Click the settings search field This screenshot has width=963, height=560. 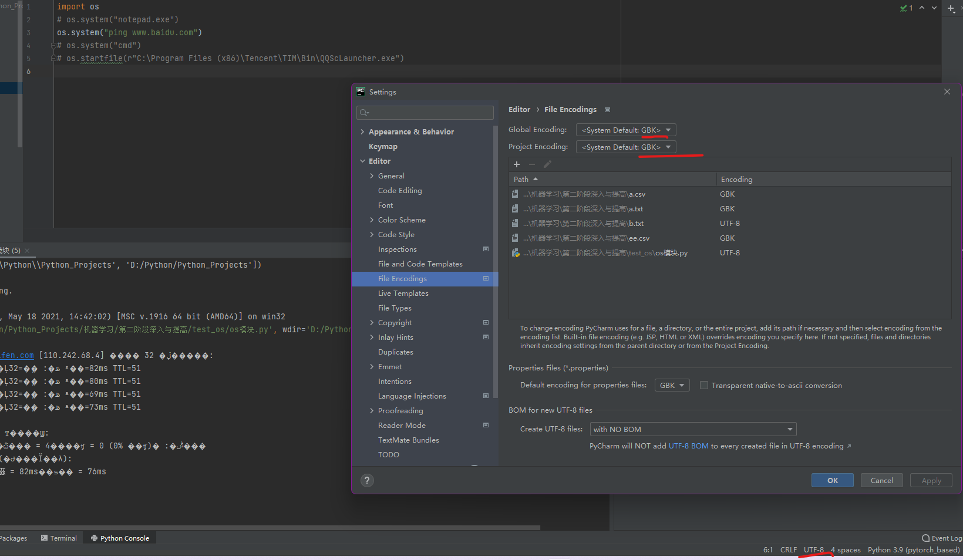tap(425, 113)
